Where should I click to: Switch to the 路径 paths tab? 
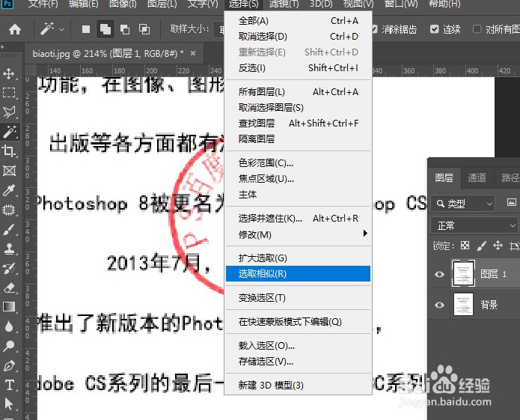click(x=510, y=178)
